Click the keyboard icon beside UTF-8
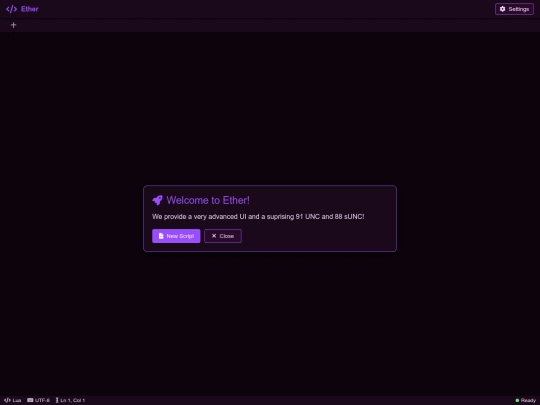 [x=30, y=400]
